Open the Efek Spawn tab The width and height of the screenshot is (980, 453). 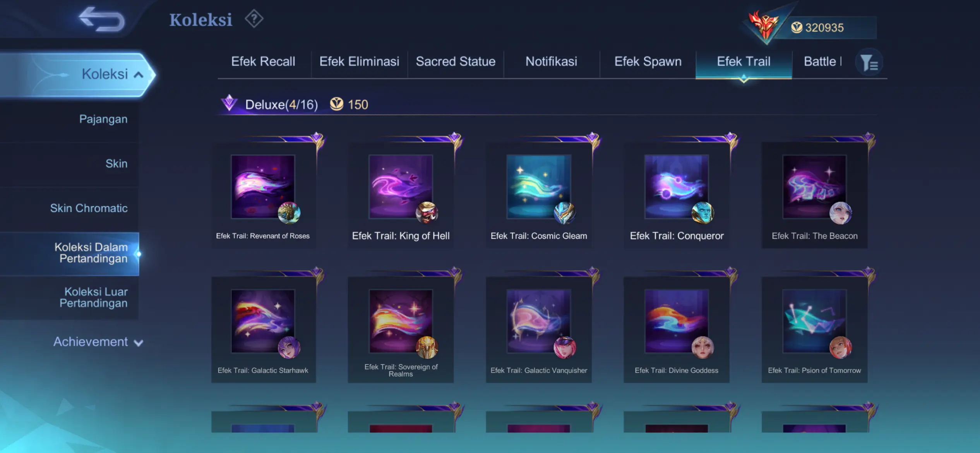point(648,62)
